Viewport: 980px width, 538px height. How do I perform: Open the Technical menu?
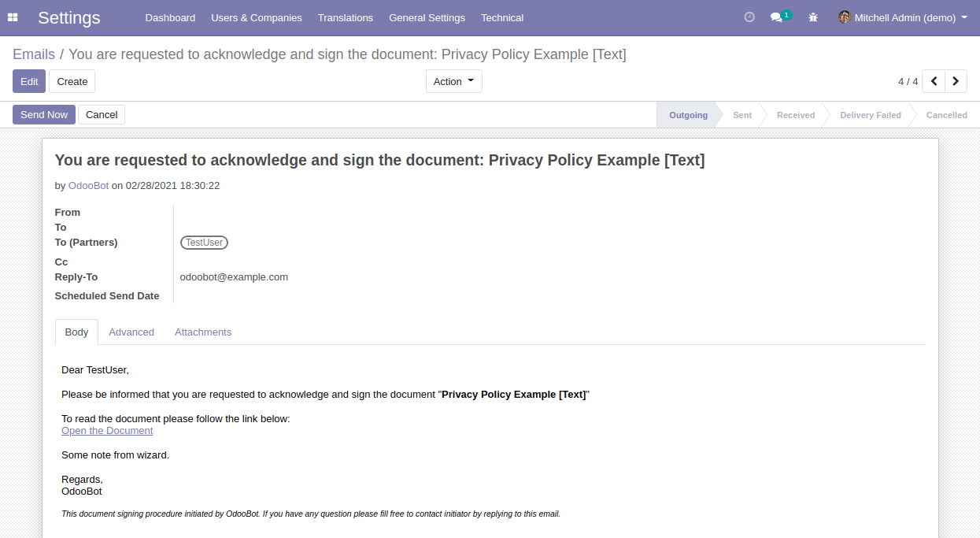501,17
